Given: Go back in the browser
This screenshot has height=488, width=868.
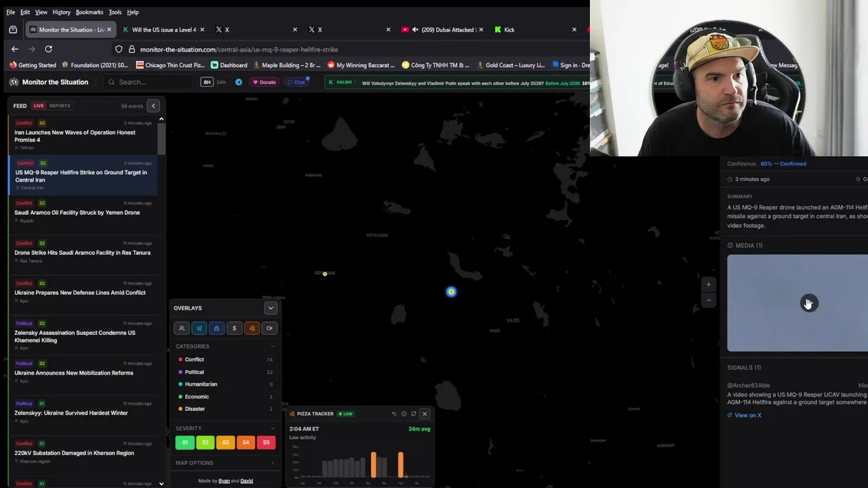Looking at the screenshot, I should (x=15, y=49).
